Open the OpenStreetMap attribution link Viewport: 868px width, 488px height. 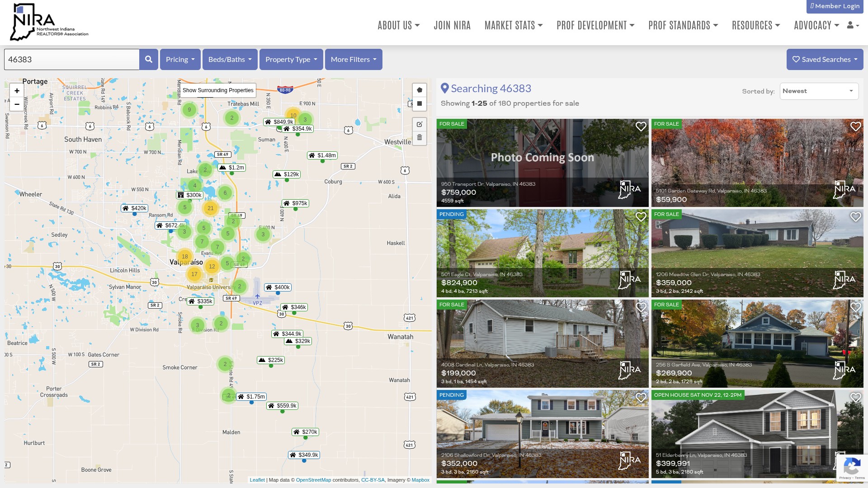313,480
